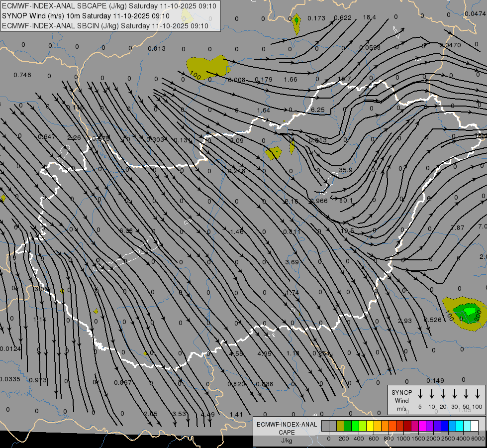This screenshot has width=487, height=448.
Task: Select the dark red swatch in the CAPE legend
Action: point(407,426)
